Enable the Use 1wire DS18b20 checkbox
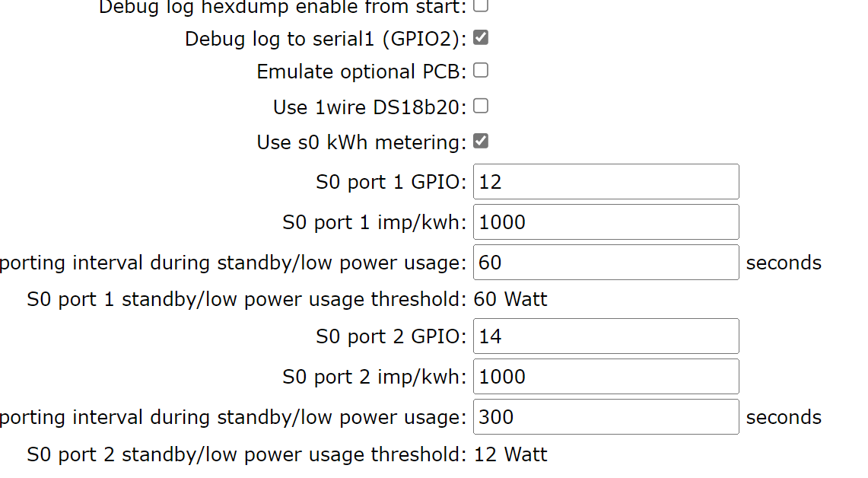The height and width of the screenshot is (478, 868). click(x=481, y=106)
